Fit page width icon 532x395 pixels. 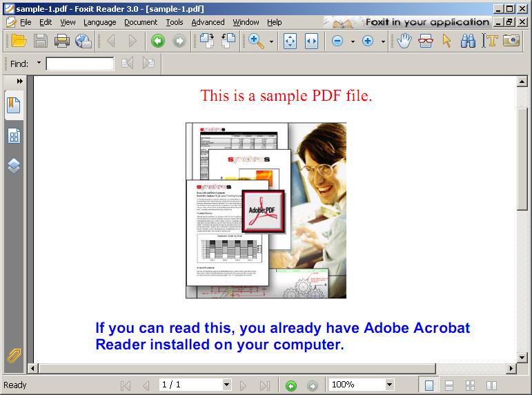pyautogui.click(x=311, y=41)
